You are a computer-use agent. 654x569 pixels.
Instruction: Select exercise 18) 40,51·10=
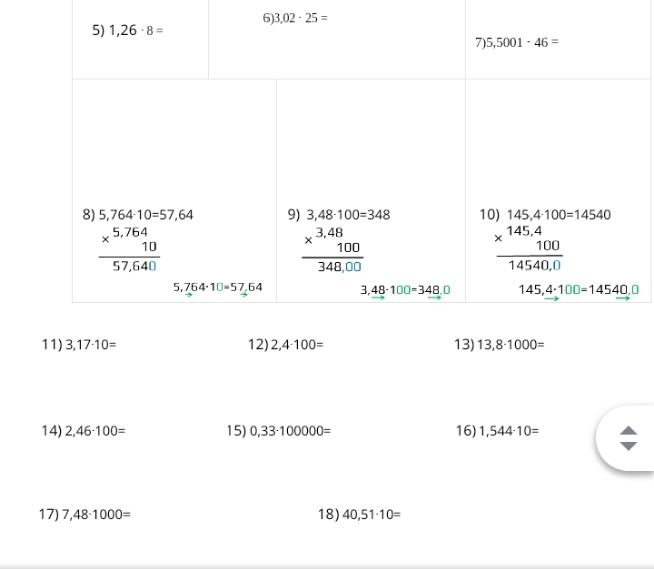coord(360,514)
